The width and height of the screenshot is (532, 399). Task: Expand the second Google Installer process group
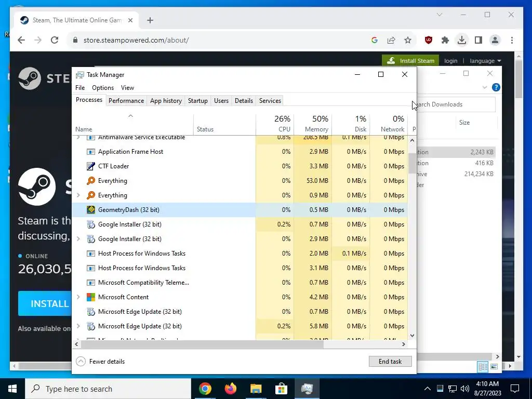78,239
